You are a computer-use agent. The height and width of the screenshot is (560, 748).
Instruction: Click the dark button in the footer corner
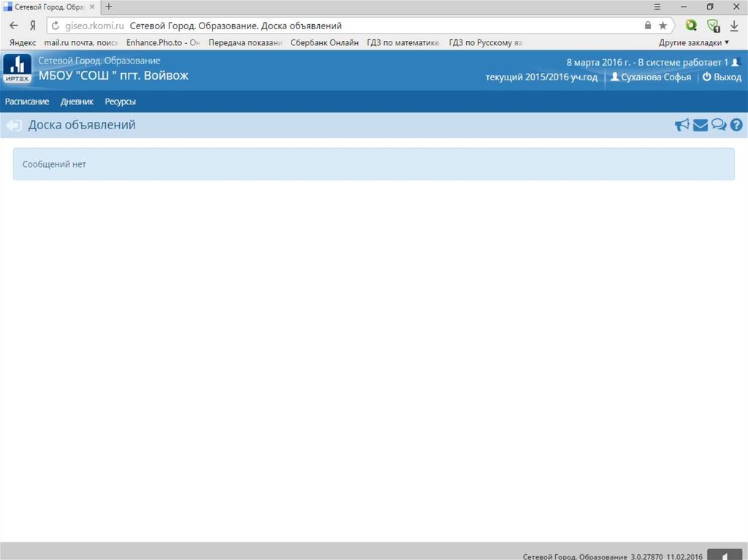[724, 555]
